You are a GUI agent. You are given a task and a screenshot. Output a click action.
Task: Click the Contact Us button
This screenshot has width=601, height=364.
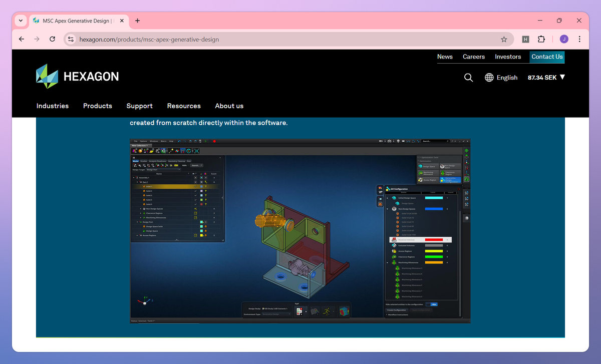coord(547,57)
